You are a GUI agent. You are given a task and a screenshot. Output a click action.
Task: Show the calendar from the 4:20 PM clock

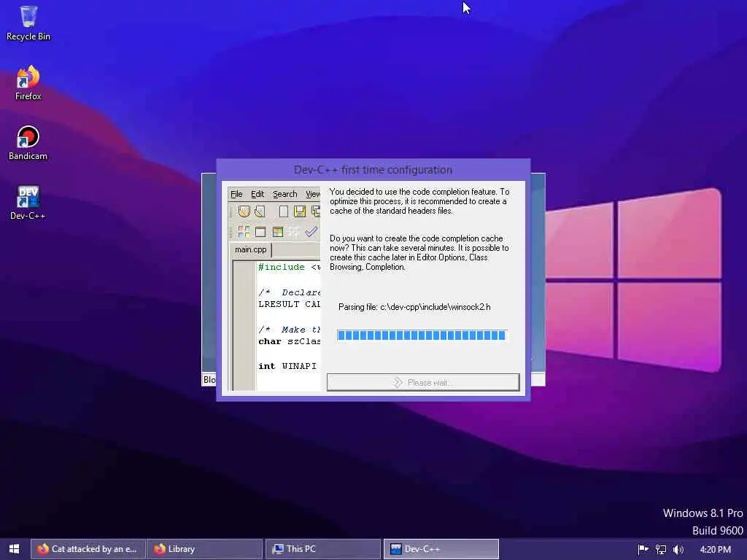(715, 549)
